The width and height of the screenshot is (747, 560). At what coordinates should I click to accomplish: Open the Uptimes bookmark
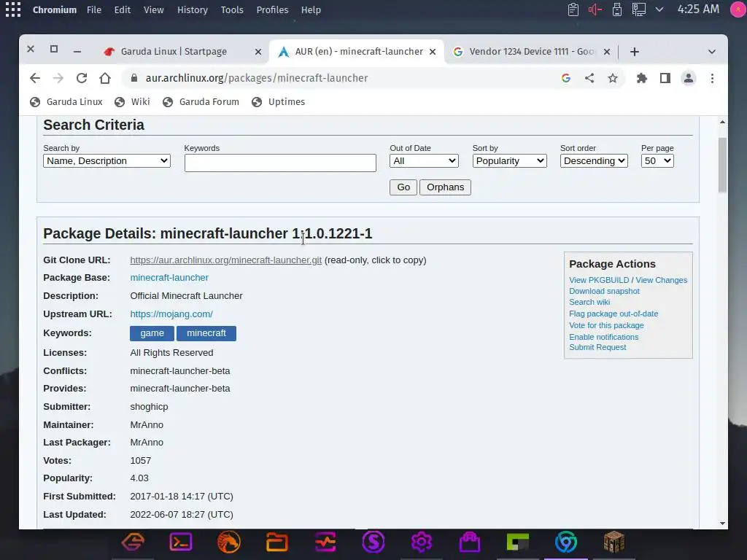(x=278, y=102)
